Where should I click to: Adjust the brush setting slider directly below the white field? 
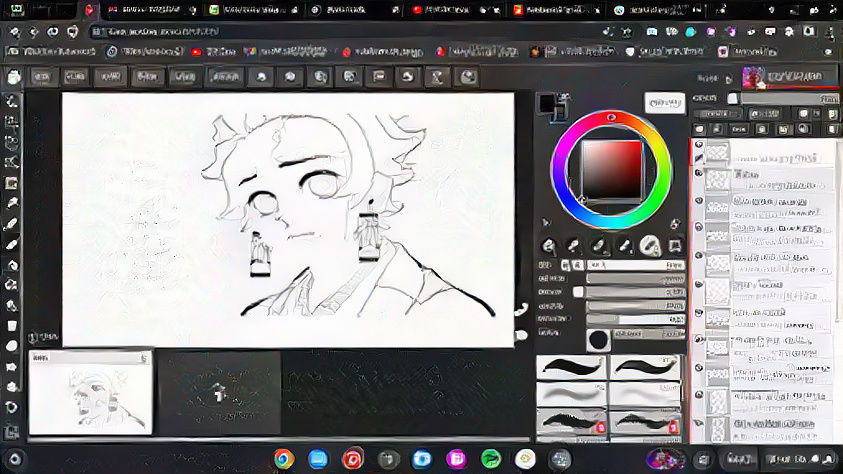[635, 279]
